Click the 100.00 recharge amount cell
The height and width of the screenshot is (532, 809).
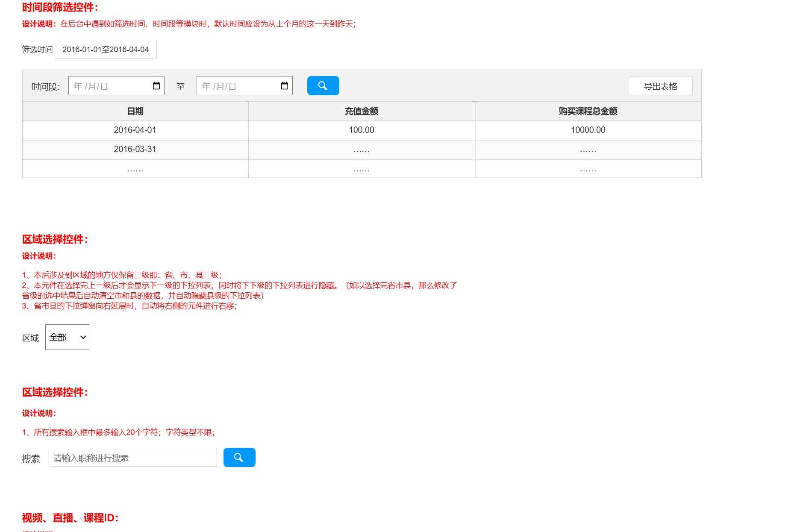pyautogui.click(x=362, y=130)
